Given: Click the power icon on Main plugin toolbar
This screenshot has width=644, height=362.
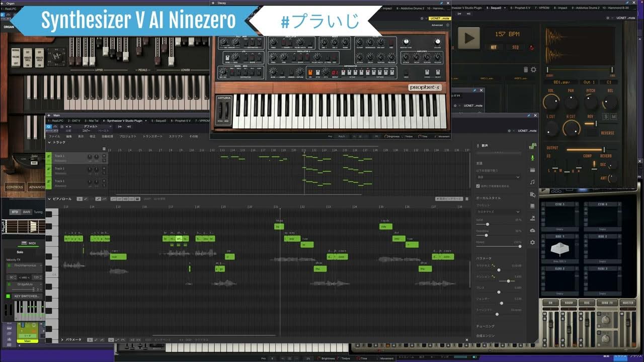Looking at the screenshot, I should [x=49, y=127].
